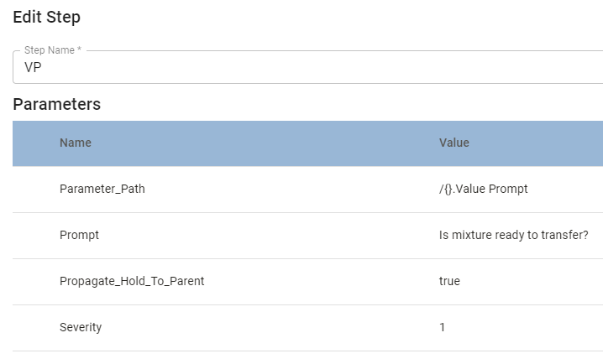Viewport: 603px width, 364px height.
Task: Click the 'Step Name *' field label
Action: 53,50
